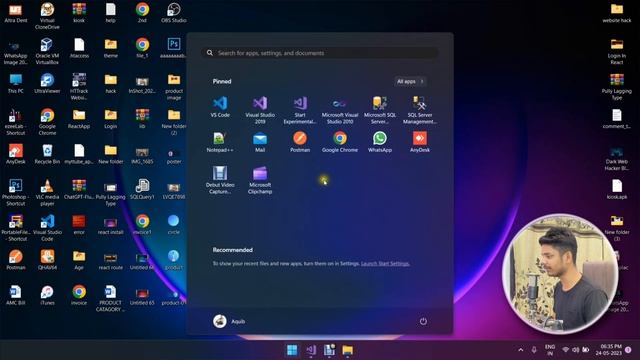
Task: Open Google Chrome in Start menu
Action: tap(340, 142)
